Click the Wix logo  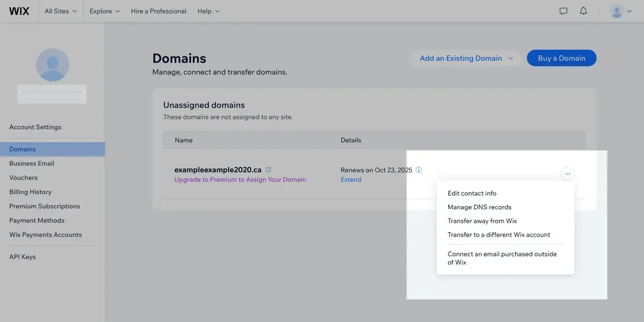coord(19,11)
